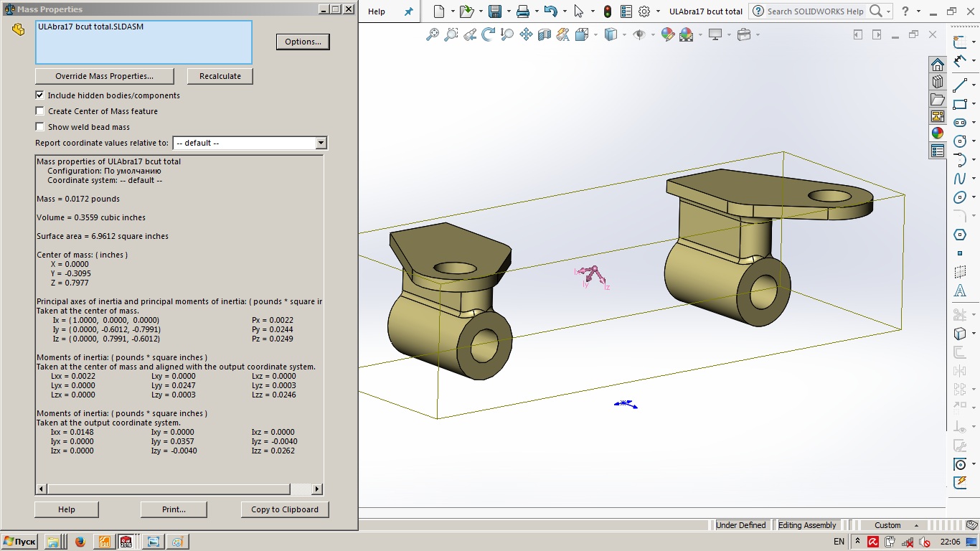Pin the menu bar with pushpin icon
This screenshot has width=980, height=551.
pyautogui.click(x=409, y=11)
